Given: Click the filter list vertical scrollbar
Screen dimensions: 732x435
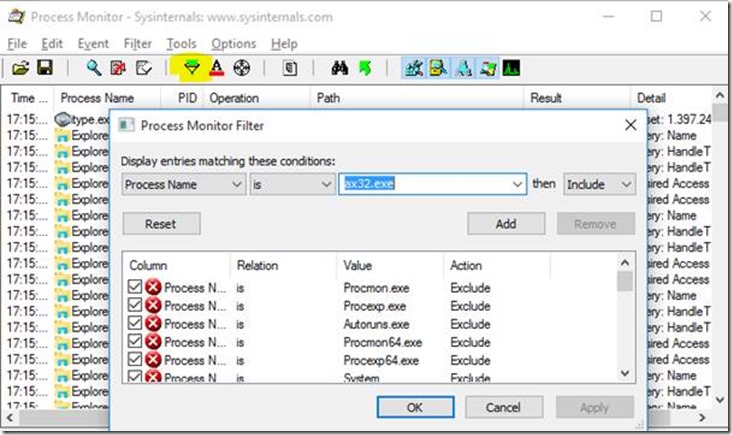Looking at the screenshot, I should point(625,320).
